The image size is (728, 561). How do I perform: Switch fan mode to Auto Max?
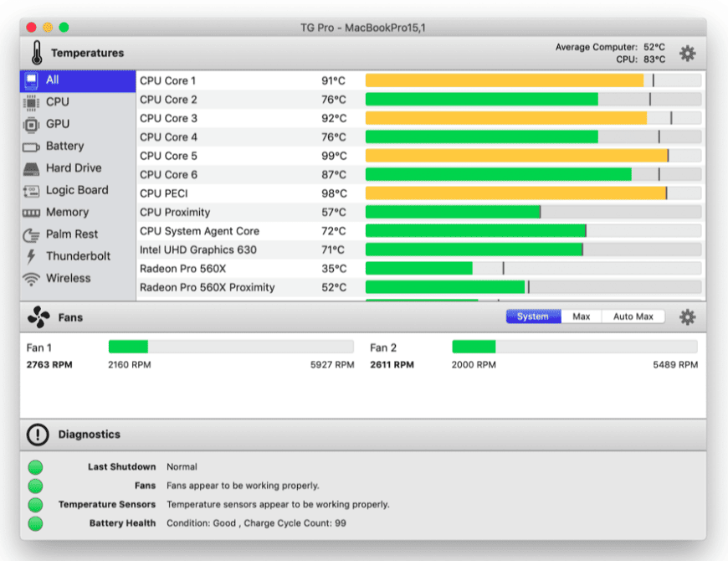(633, 317)
